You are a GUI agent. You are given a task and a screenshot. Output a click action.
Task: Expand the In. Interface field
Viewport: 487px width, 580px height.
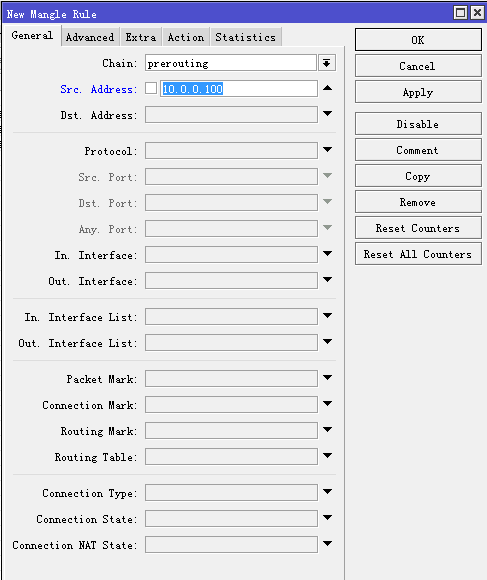[x=327, y=253]
